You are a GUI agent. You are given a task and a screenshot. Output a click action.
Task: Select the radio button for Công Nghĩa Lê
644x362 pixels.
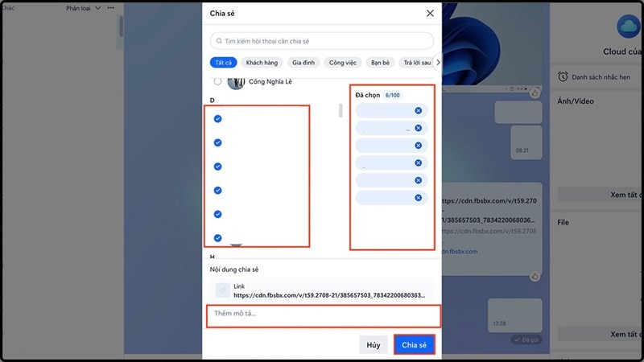[x=217, y=82]
